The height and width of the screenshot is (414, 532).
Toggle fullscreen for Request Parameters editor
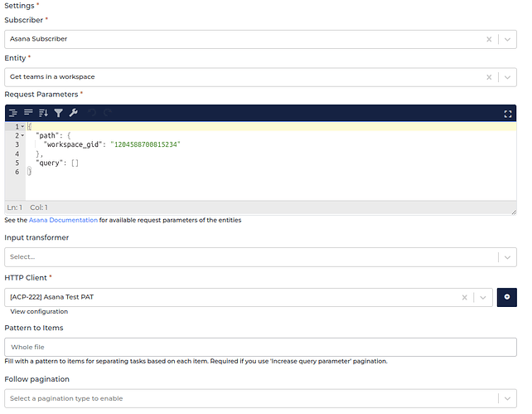click(x=508, y=114)
